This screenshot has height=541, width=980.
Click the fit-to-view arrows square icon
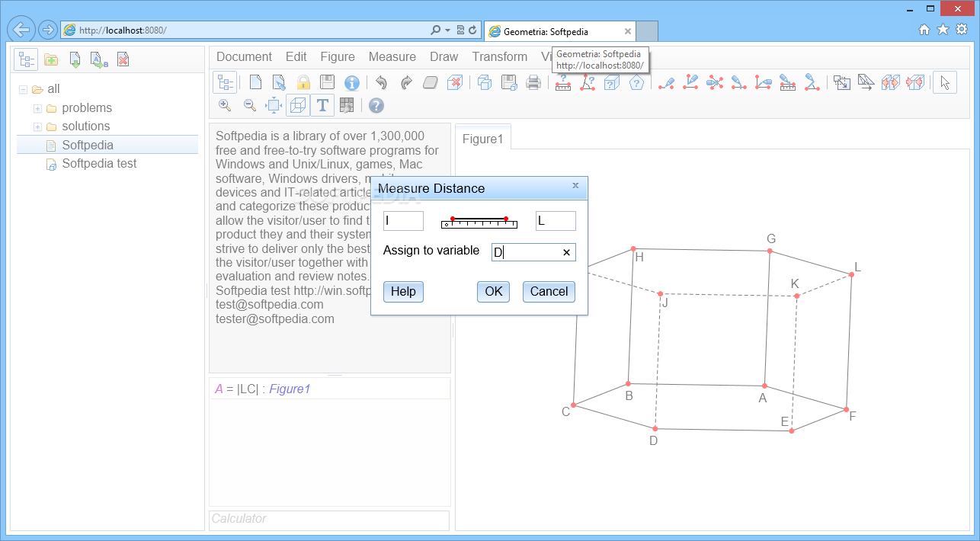click(x=274, y=105)
